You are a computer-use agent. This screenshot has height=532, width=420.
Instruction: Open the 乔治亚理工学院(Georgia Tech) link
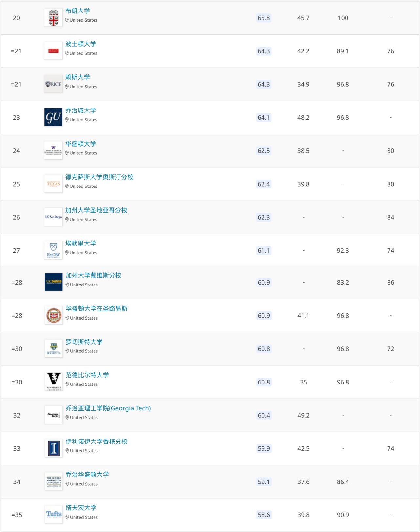[108, 408]
